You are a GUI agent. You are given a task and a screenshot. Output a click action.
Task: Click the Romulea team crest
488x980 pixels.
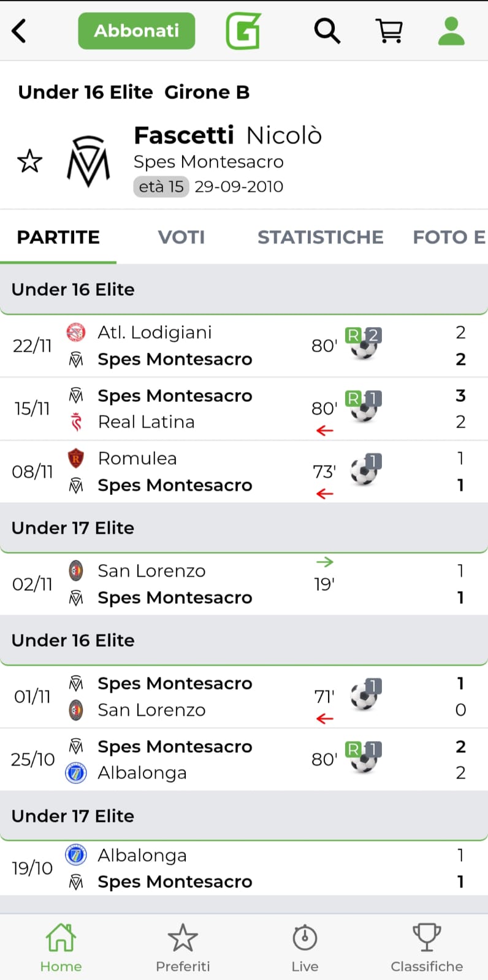tap(75, 458)
